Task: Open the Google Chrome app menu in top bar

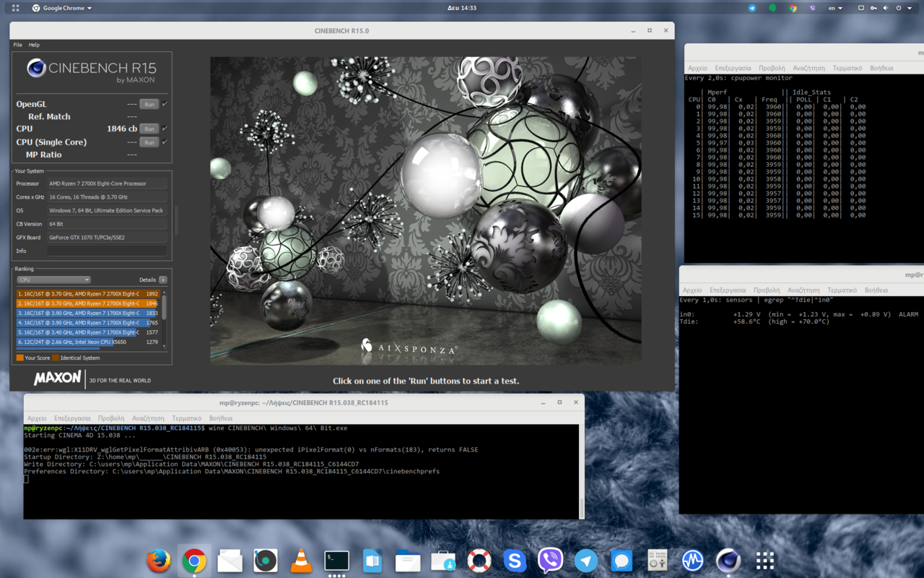Action: [63, 8]
